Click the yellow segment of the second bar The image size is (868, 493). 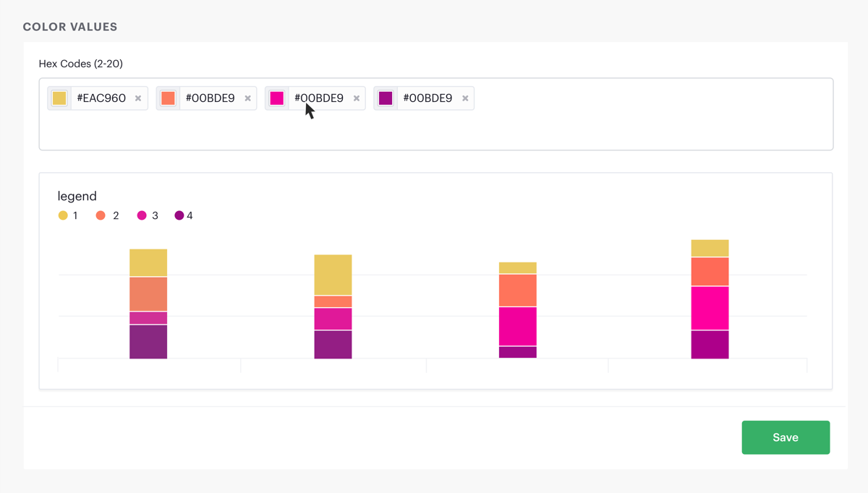click(x=333, y=275)
